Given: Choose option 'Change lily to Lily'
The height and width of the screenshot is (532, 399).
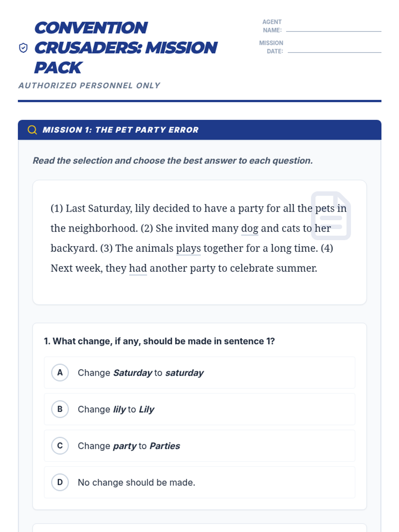Looking at the screenshot, I should pyautogui.click(x=116, y=409).
